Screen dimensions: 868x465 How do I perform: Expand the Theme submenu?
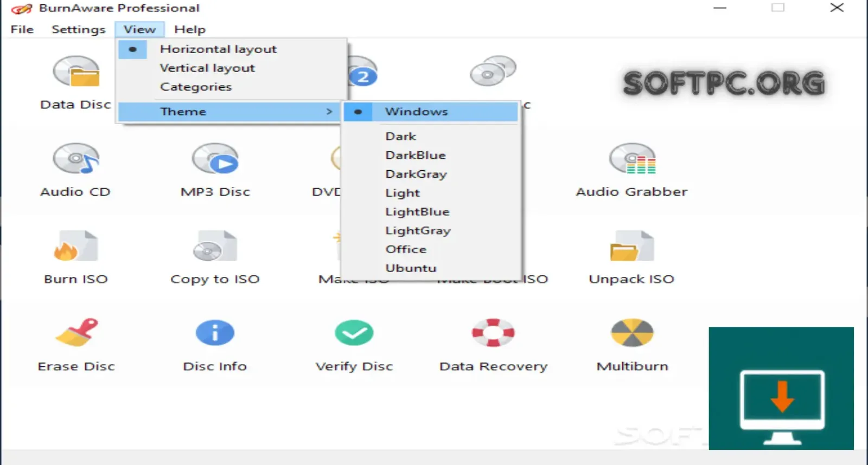coord(230,112)
